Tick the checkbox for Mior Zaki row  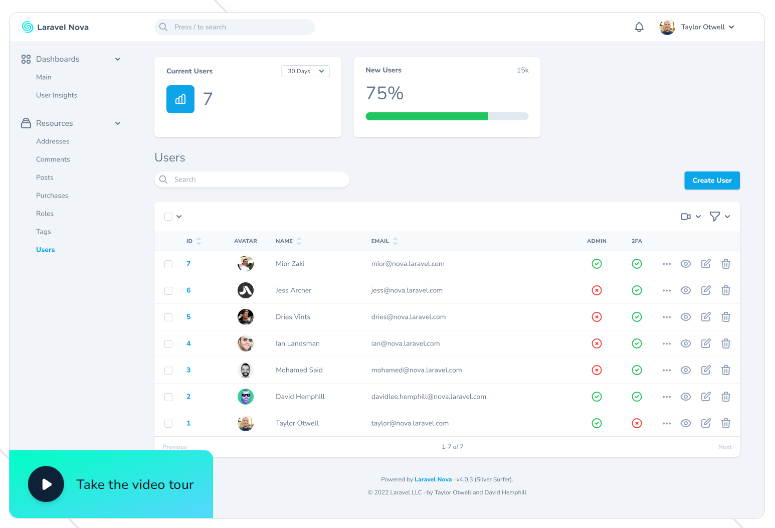[169, 264]
